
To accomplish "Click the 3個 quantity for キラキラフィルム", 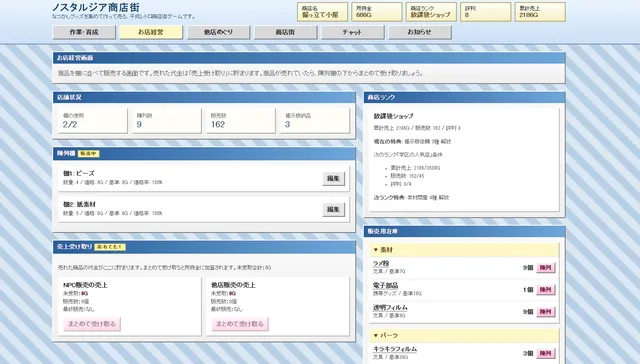I will point(528,354).
